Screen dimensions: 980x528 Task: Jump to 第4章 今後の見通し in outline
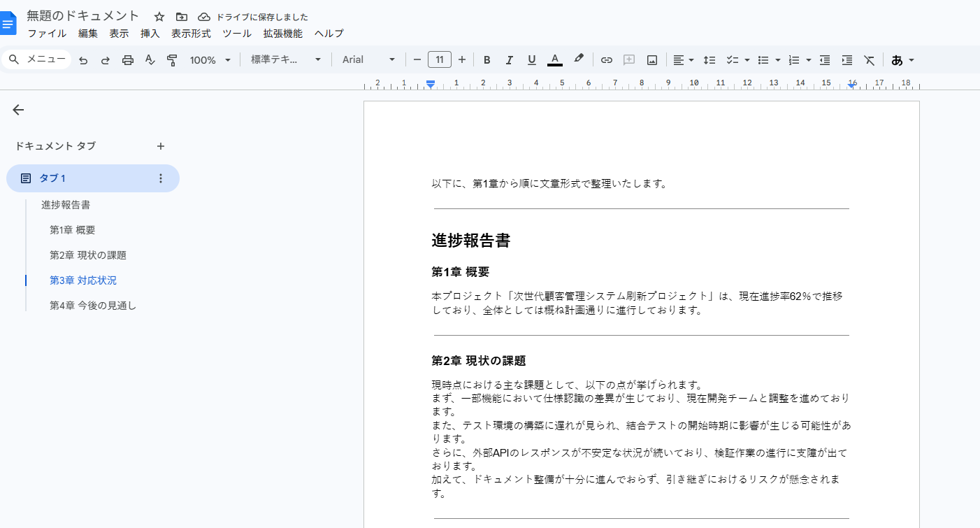point(93,306)
